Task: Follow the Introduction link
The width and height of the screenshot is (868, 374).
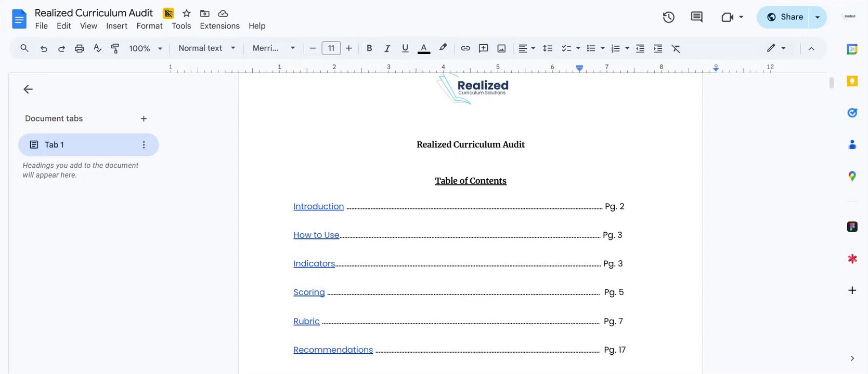Action: coord(318,206)
